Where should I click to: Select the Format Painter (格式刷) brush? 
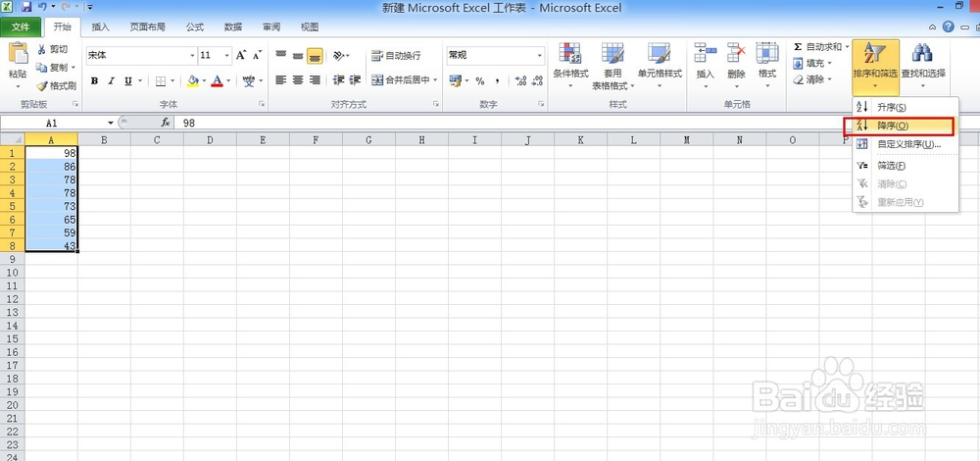tap(42, 86)
